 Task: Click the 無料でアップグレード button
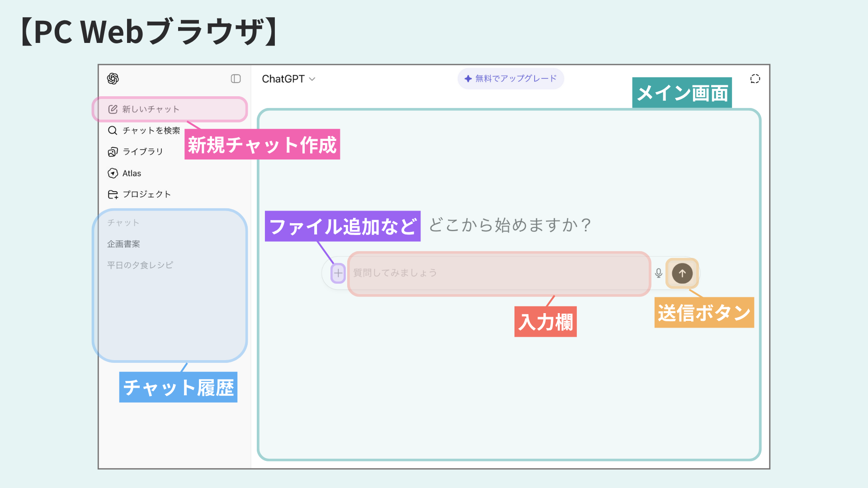click(x=511, y=79)
